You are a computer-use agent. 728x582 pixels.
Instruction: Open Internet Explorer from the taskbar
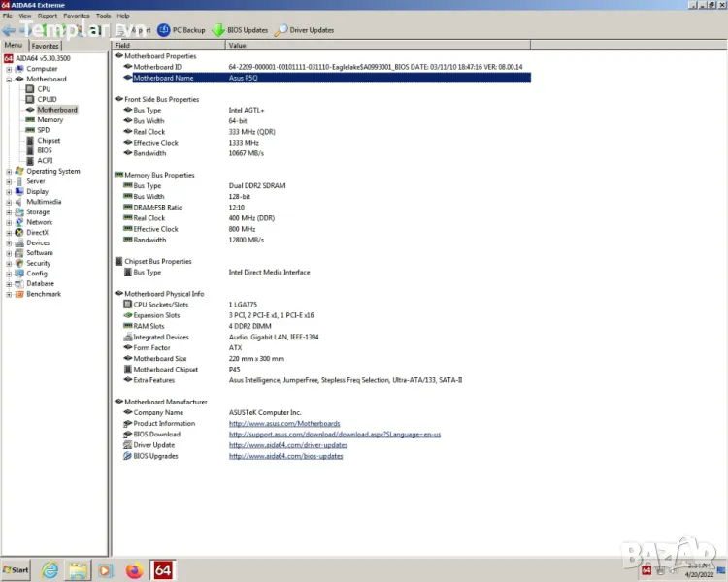50,570
